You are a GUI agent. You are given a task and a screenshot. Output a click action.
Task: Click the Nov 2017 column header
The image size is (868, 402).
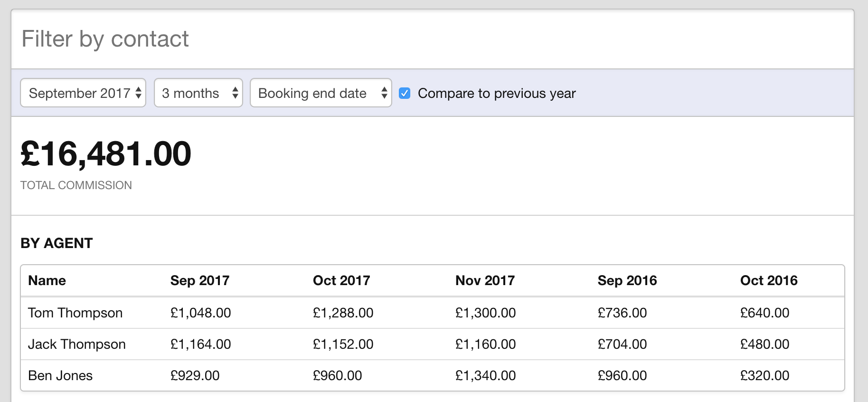[x=485, y=280]
